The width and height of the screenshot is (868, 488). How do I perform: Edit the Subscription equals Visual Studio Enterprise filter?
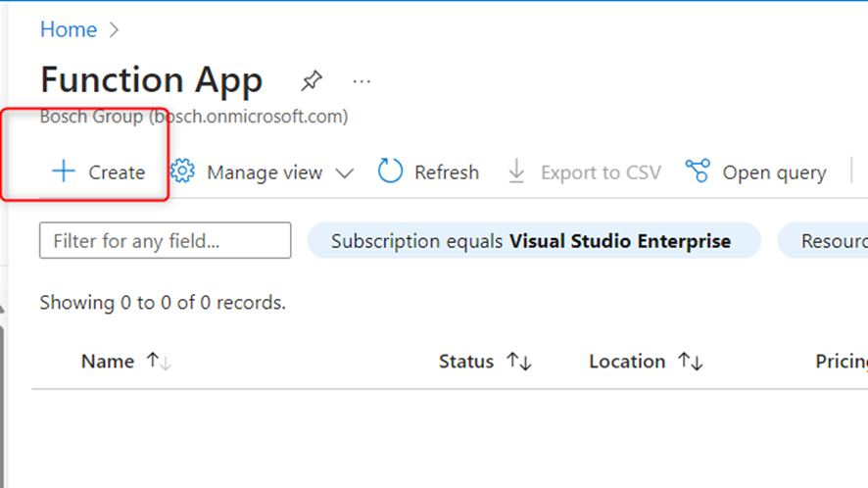533,241
